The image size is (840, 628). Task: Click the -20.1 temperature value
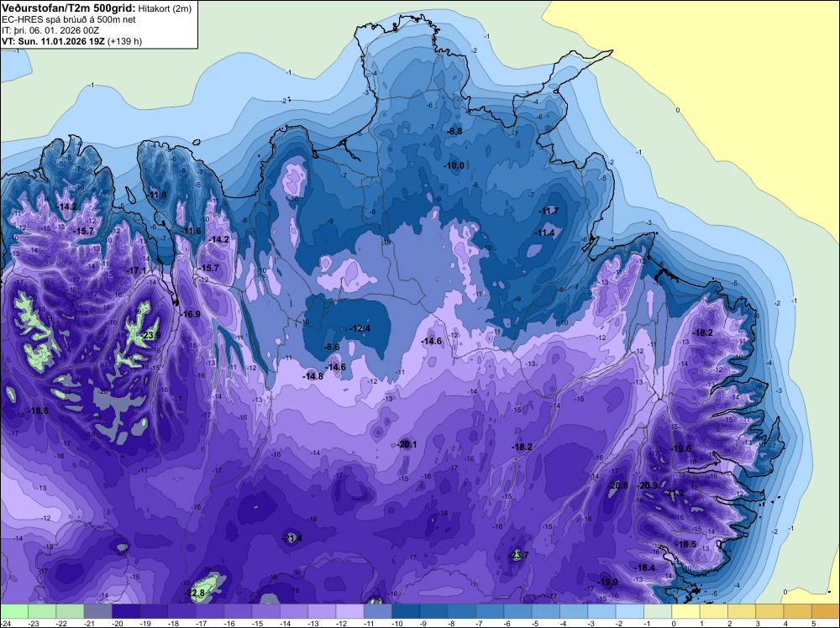(407, 444)
